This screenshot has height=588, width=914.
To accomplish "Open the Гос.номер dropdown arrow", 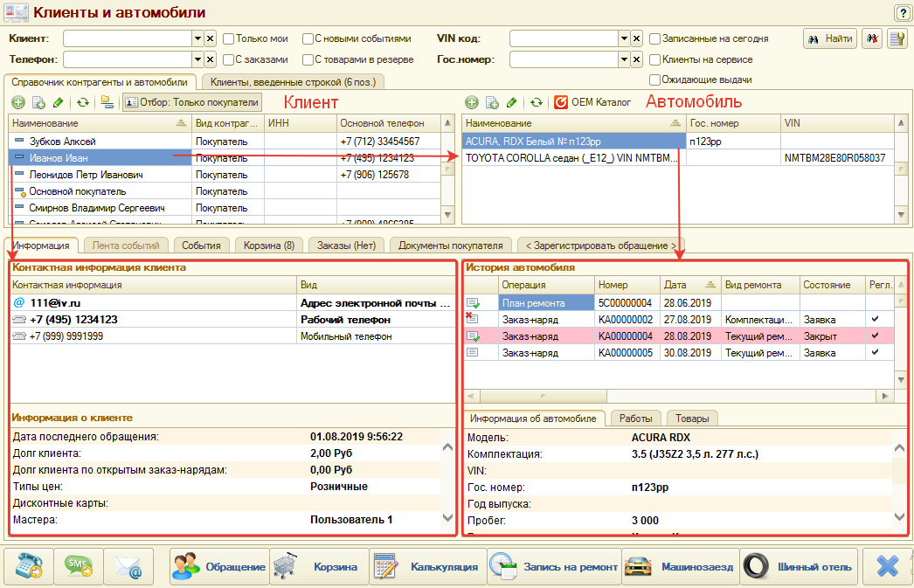I will [x=624, y=59].
